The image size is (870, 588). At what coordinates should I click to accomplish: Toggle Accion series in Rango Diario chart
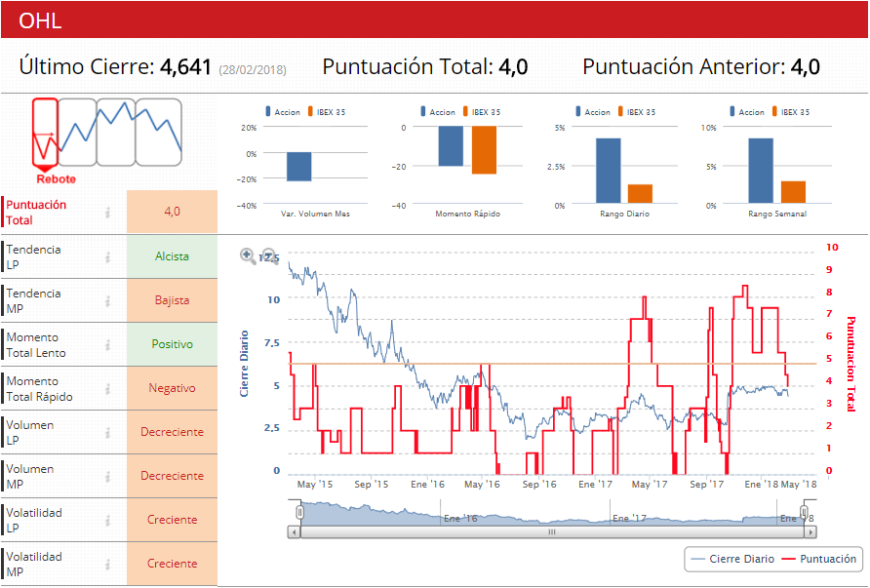(x=593, y=112)
